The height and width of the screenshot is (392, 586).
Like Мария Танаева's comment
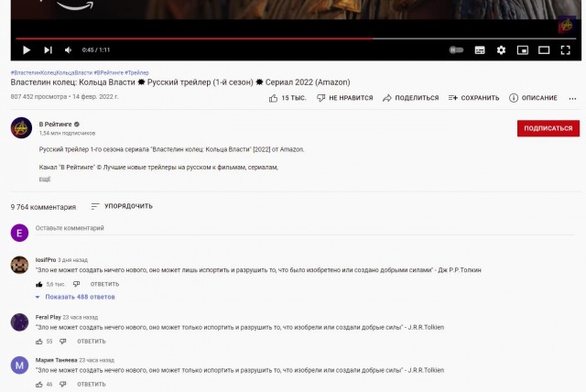[38, 384]
